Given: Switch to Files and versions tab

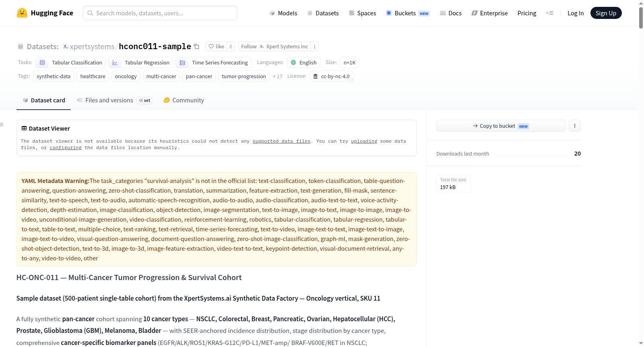Looking at the screenshot, I should click(114, 100).
